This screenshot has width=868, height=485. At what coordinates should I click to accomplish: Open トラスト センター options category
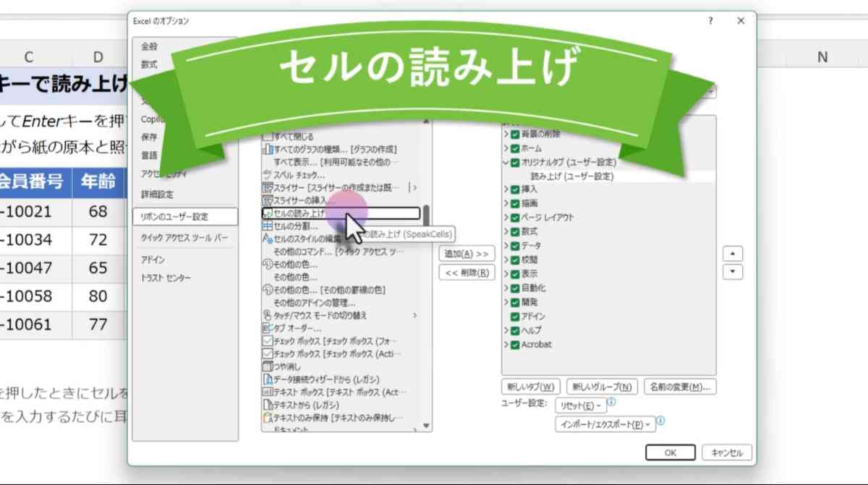(166, 278)
